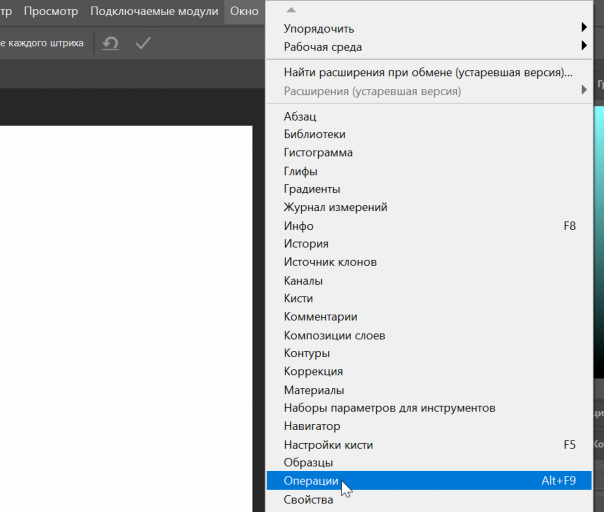Open the Библиотеки panel
Viewport: 604px width, 512px height.
429,134
